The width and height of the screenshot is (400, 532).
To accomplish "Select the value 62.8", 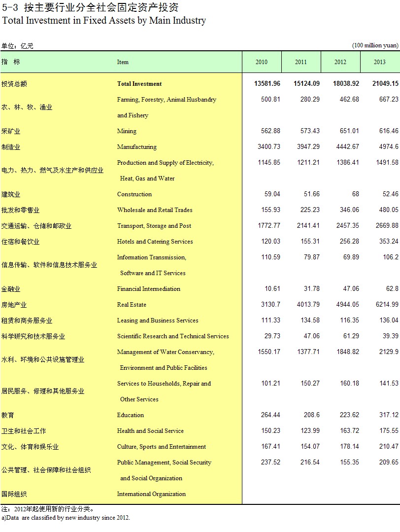I will (392, 288).
